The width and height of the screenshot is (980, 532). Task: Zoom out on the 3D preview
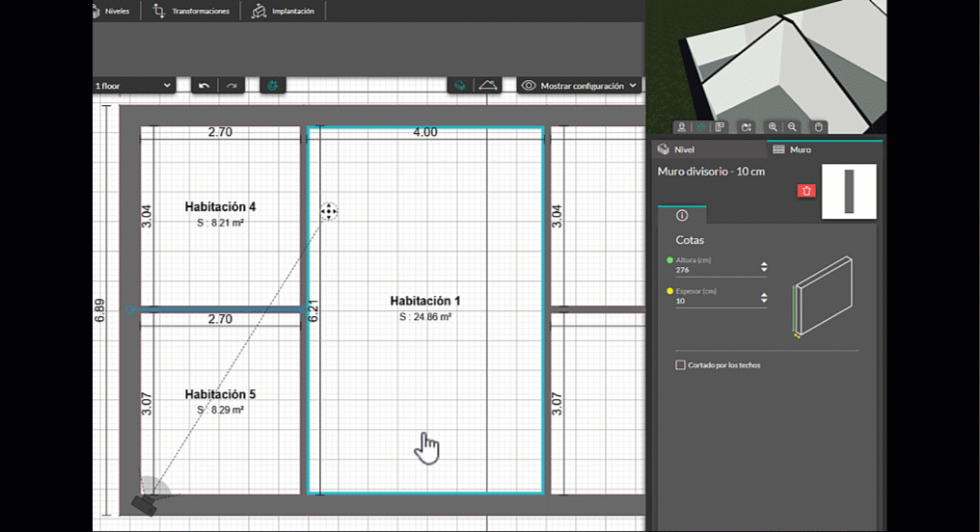tap(792, 127)
